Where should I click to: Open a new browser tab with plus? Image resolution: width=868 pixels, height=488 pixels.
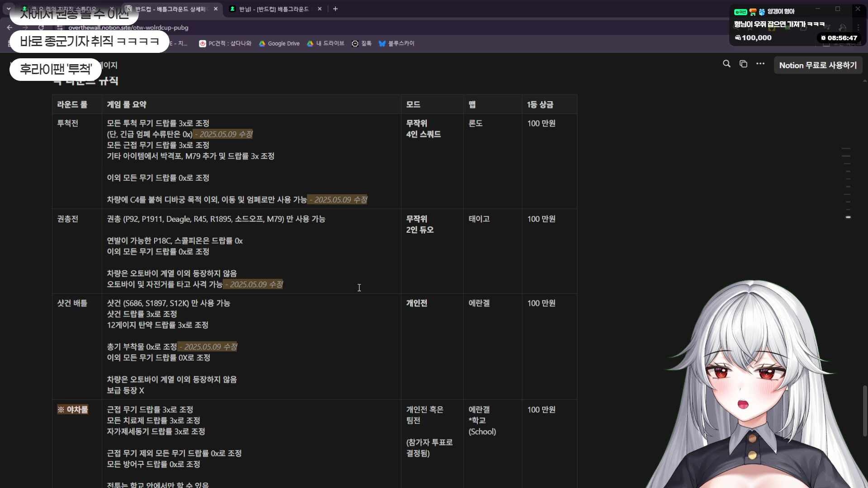335,9
